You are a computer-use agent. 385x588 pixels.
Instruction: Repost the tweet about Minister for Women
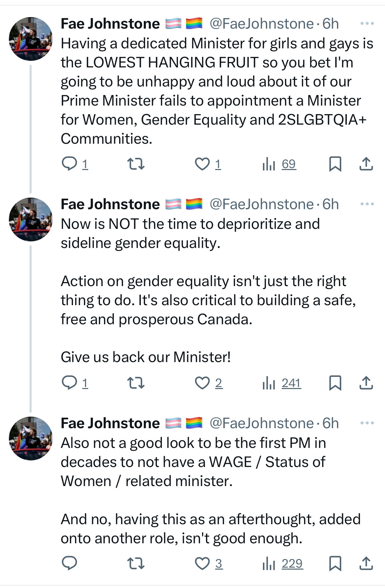(x=136, y=163)
